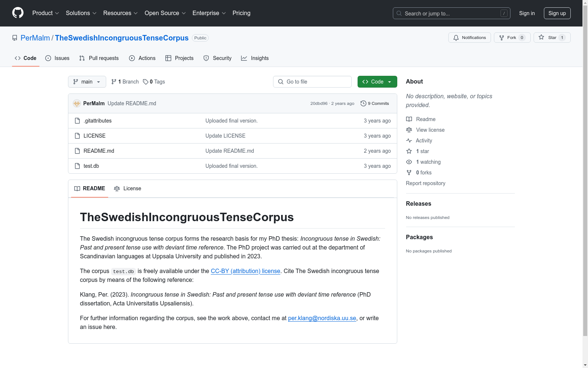588x368 pixels.
Task: Open the latest commit message Update README.md
Action: point(132,103)
